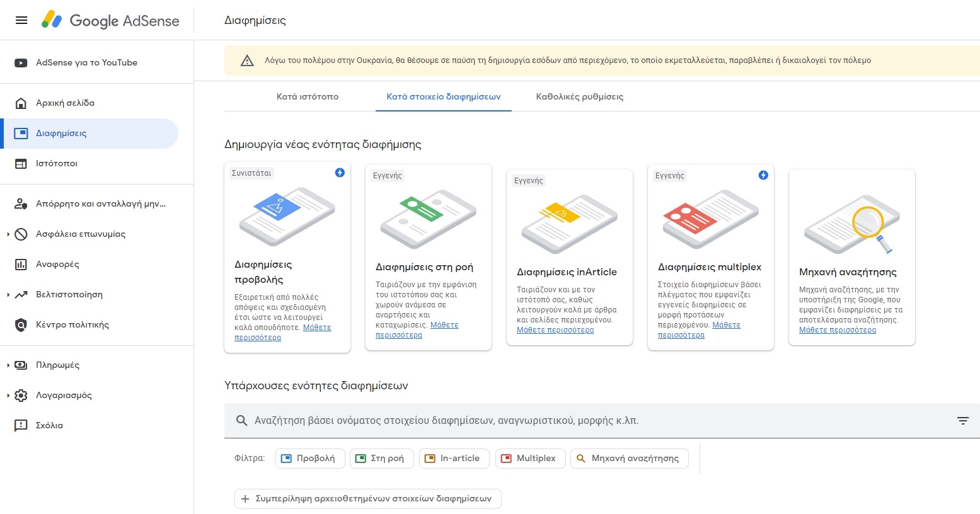
Task: Click Συμπερίληψη αρχειοθετημένων στοιχείων διαφημίσεων button
Action: tap(367, 499)
